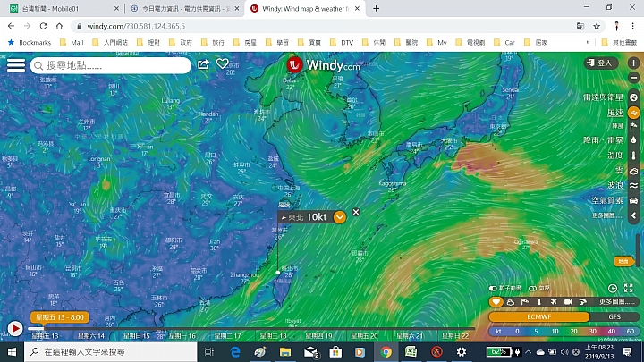Viewport: 644px width, 362px height.
Task: Jump timeline to 星期五 20
Action: tap(364, 336)
